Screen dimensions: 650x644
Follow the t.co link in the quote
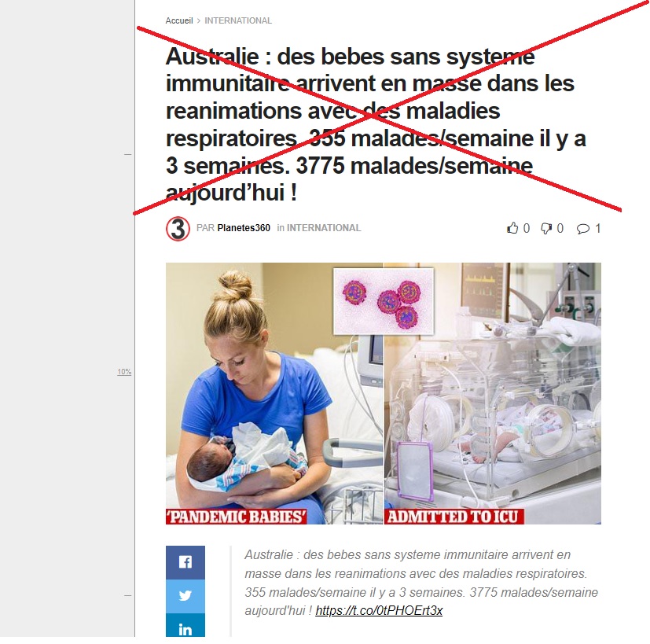click(x=379, y=611)
